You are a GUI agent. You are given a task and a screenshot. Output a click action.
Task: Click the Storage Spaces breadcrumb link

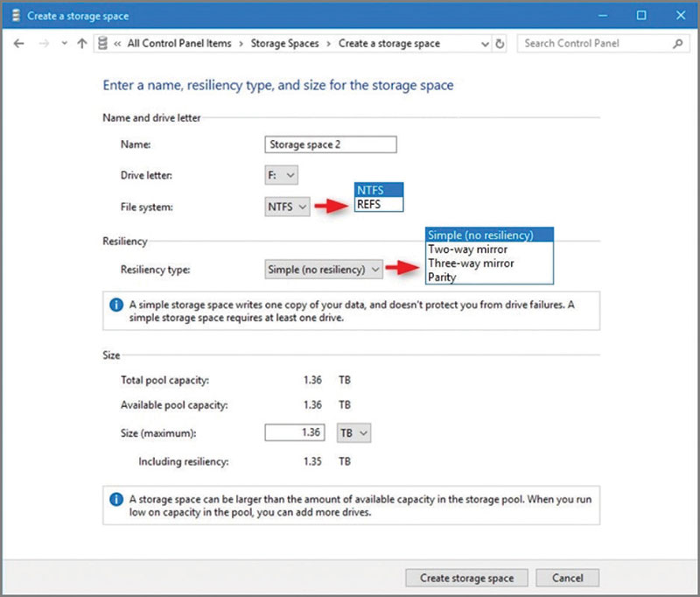[285, 43]
